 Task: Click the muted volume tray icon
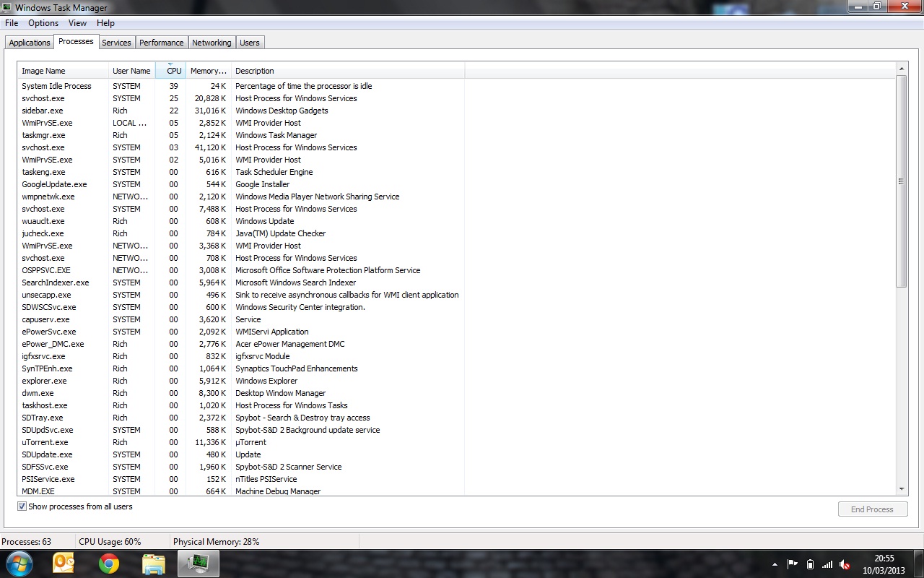tap(845, 564)
